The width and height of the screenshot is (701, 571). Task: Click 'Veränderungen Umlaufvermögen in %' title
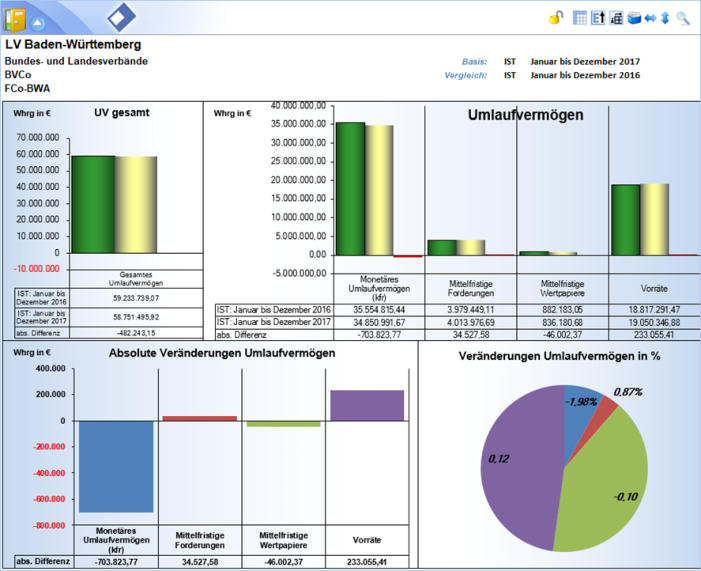[x=558, y=355]
